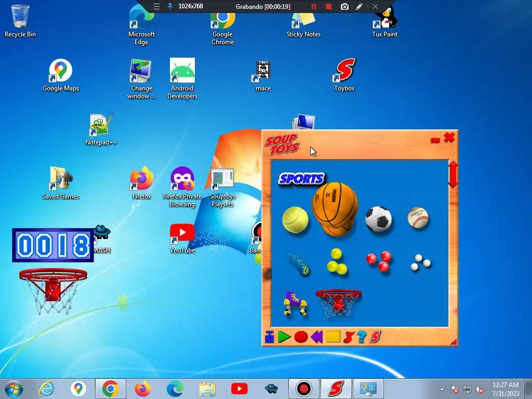Click the Sports category label
Image resolution: width=532 pixels, height=399 pixels.
pos(301,179)
